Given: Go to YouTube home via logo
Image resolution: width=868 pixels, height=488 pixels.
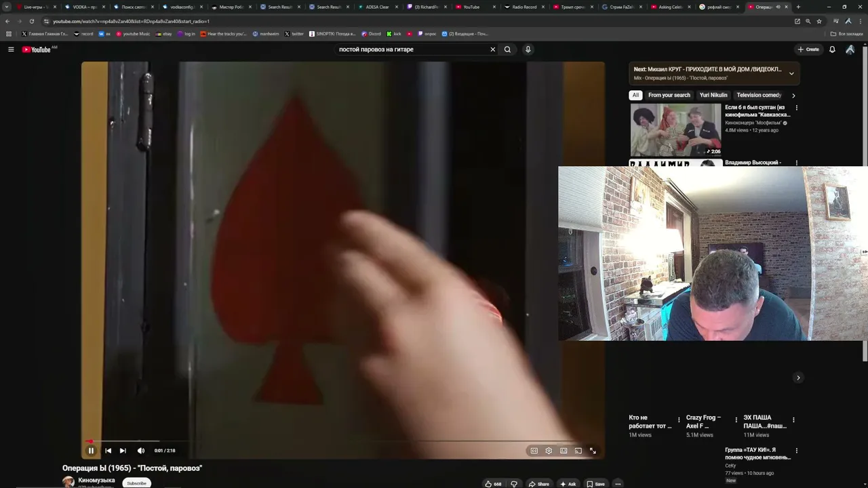Looking at the screenshot, I should [x=37, y=49].
